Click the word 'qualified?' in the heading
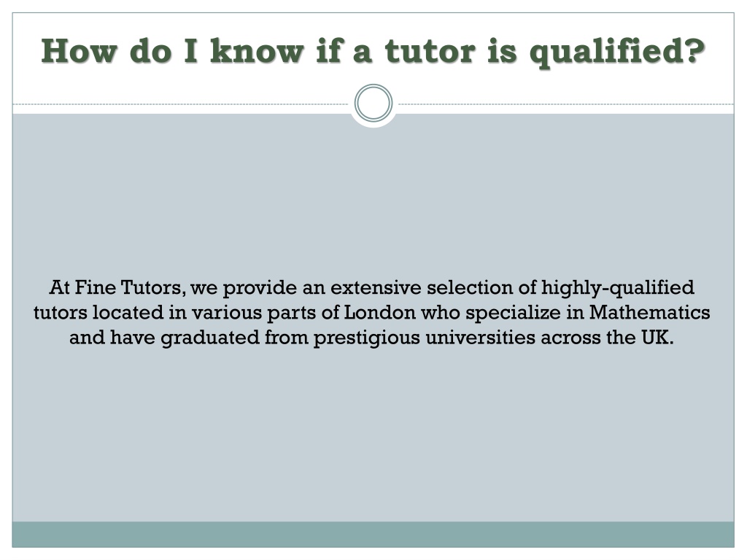 pos(617,52)
